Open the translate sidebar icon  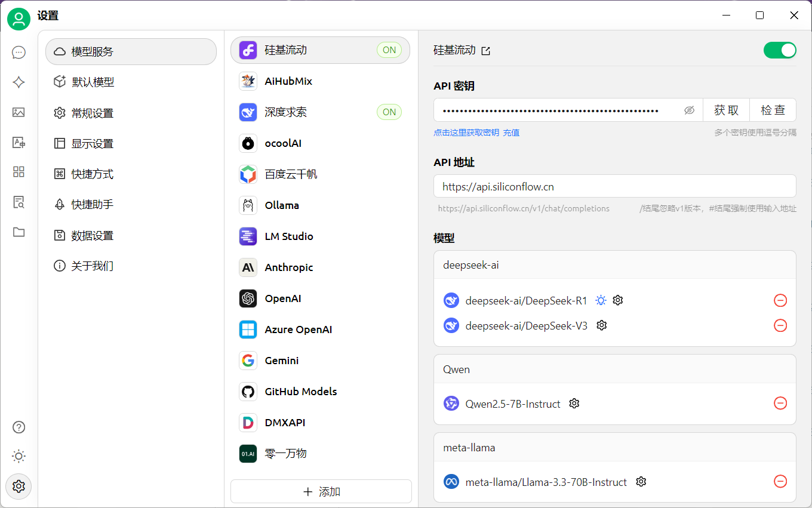(x=19, y=142)
